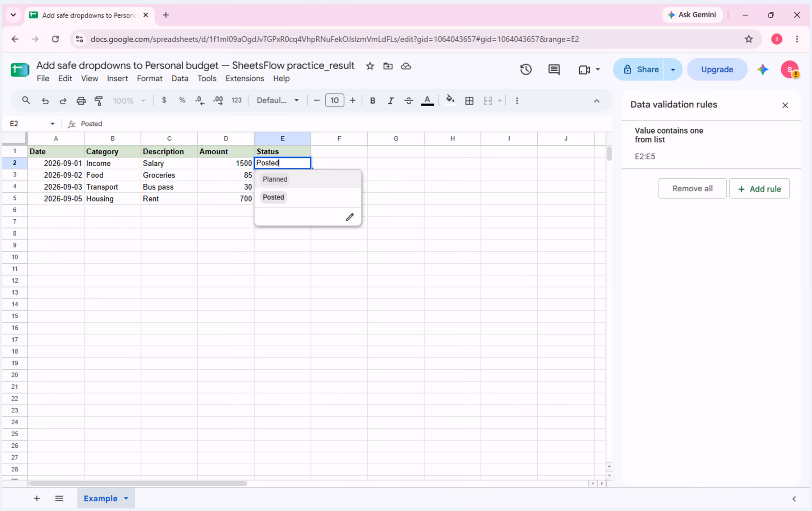Click Add rule button

[x=759, y=189]
